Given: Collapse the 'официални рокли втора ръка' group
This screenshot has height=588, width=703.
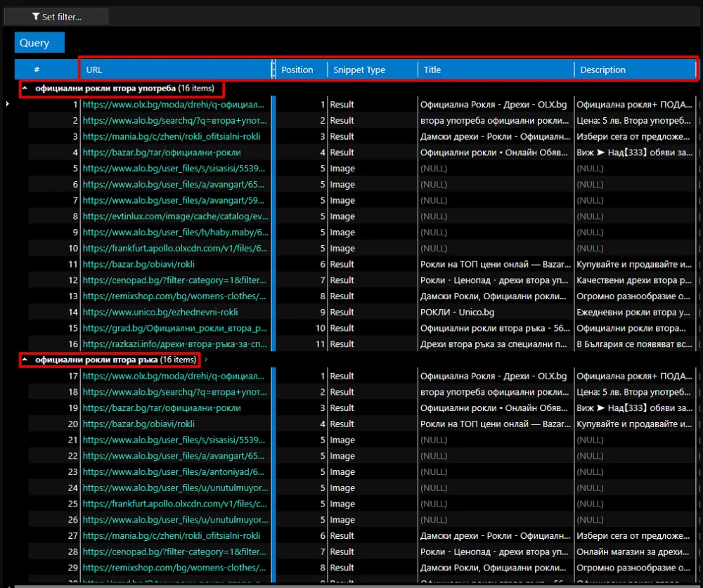Looking at the screenshot, I should pyautogui.click(x=25, y=360).
